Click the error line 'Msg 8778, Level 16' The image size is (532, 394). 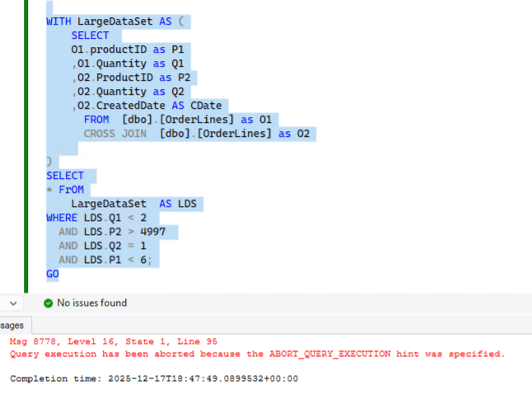(114, 341)
